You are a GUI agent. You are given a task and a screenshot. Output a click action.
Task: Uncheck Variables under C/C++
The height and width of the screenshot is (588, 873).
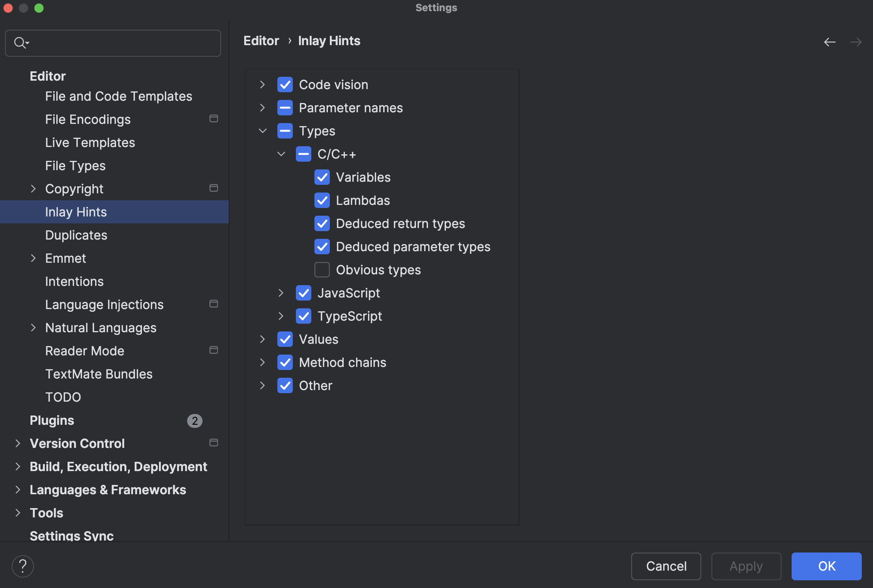point(322,177)
